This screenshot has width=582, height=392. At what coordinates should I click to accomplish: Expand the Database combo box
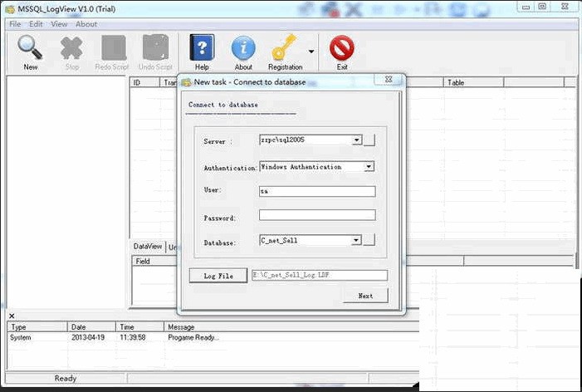coord(356,240)
